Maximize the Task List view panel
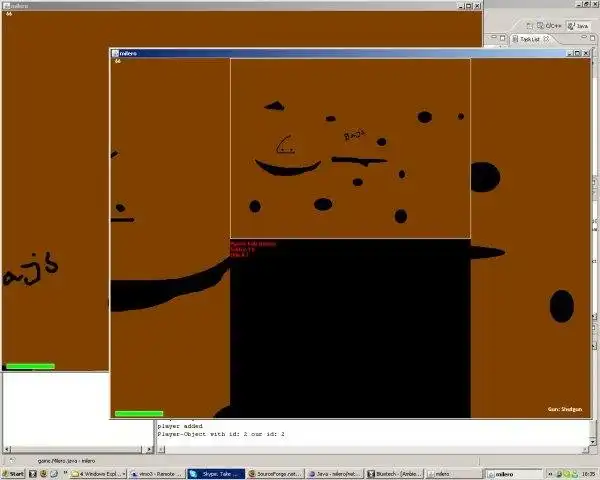Screen dimensions: 600x480 click(592, 38)
